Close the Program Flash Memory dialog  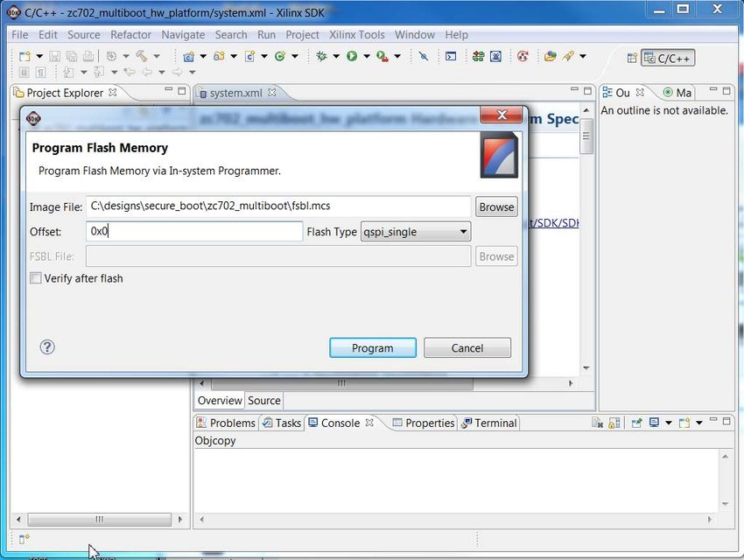501,115
